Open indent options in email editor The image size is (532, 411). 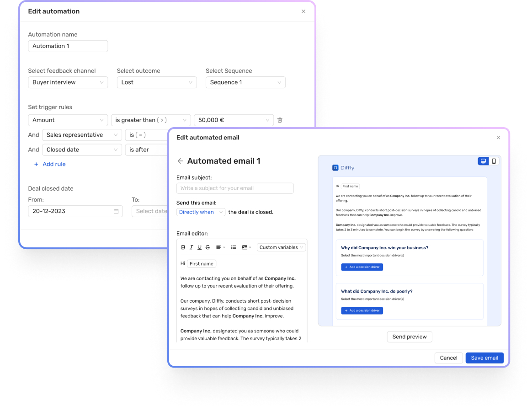coord(246,247)
